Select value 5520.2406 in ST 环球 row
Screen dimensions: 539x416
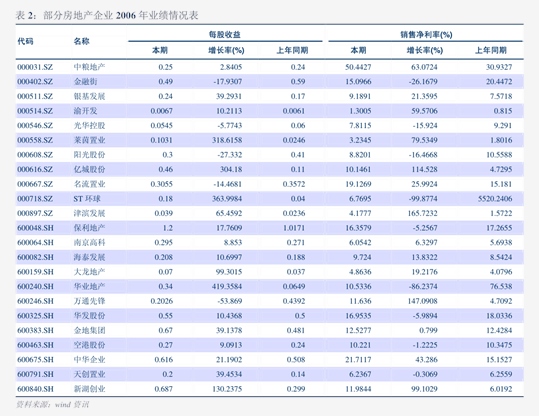pyautogui.click(x=495, y=198)
